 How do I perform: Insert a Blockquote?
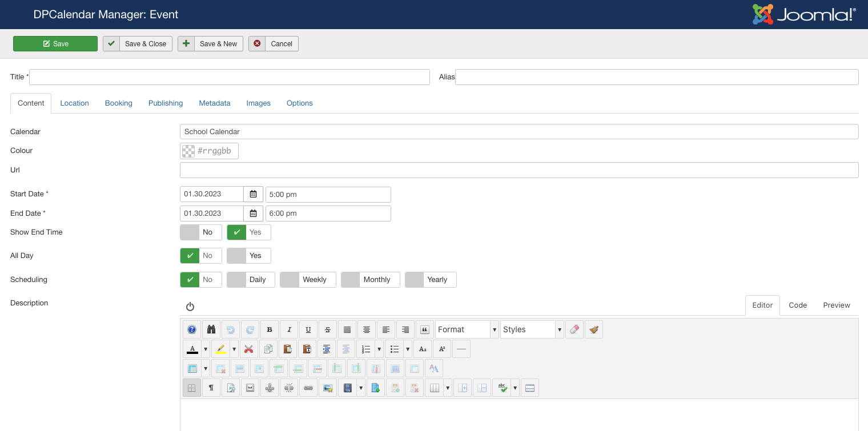point(425,329)
